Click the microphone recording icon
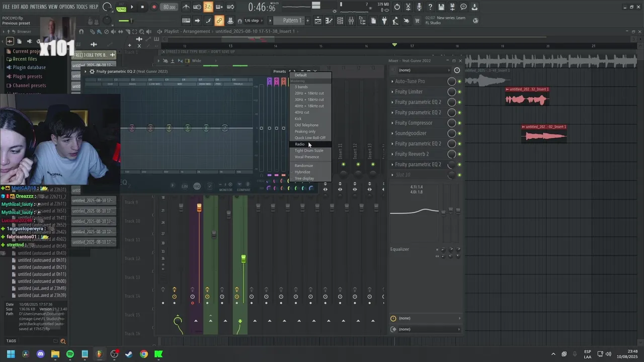The image size is (644, 362). tap(419, 7)
